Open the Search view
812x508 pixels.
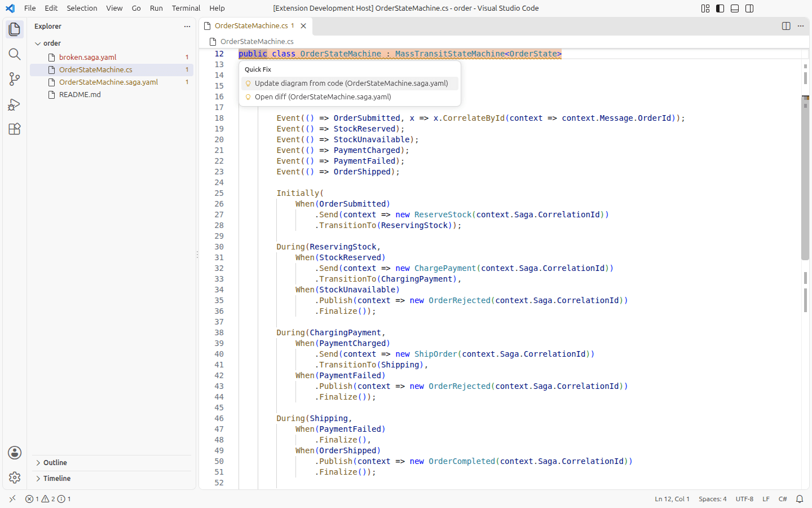point(15,54)
